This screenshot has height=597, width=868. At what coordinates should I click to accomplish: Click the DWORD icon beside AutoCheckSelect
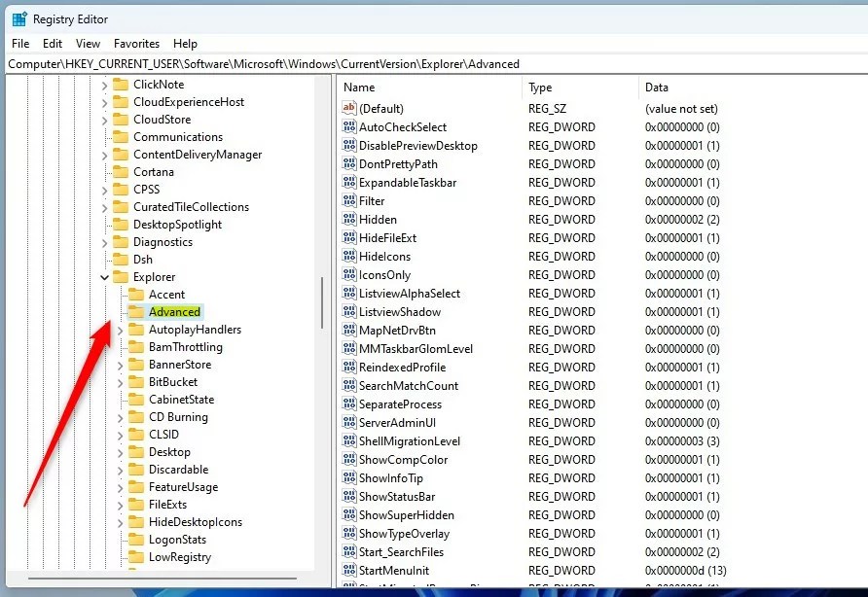(348, 126)
